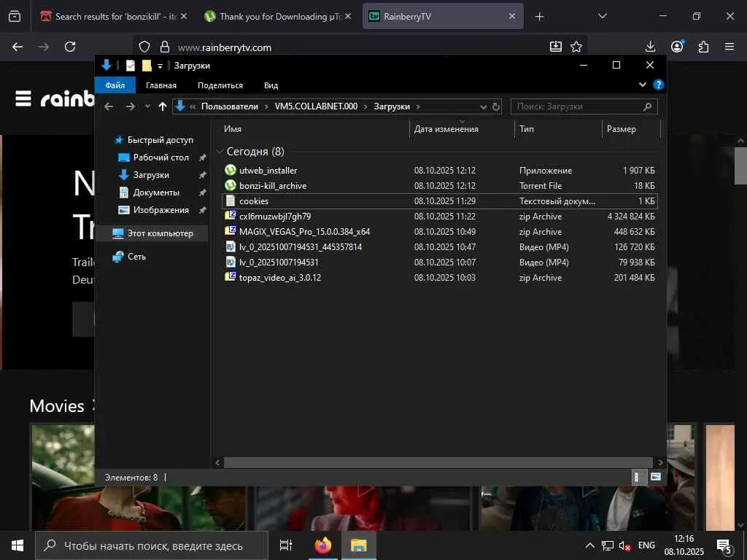Open Firefox downloads panel
747x560 pixels.
click(650, 47)
